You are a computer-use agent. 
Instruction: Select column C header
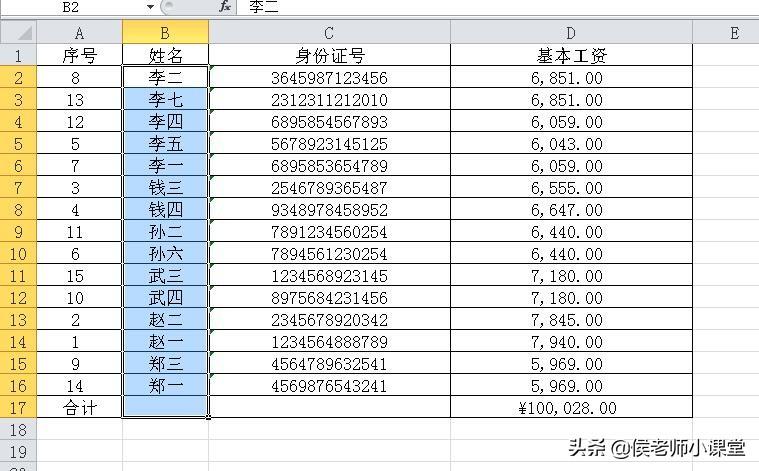click(329, 32)
